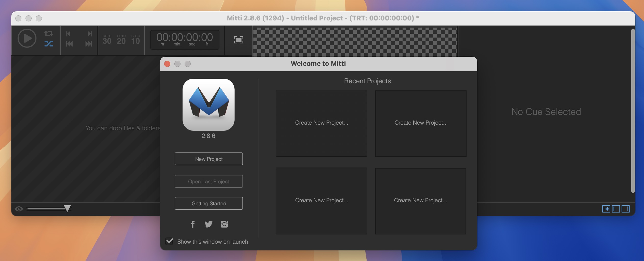This screenshot has height=261, width=644.
Task: Click the 2.8.6 version label
Action: tap(208, 136)
